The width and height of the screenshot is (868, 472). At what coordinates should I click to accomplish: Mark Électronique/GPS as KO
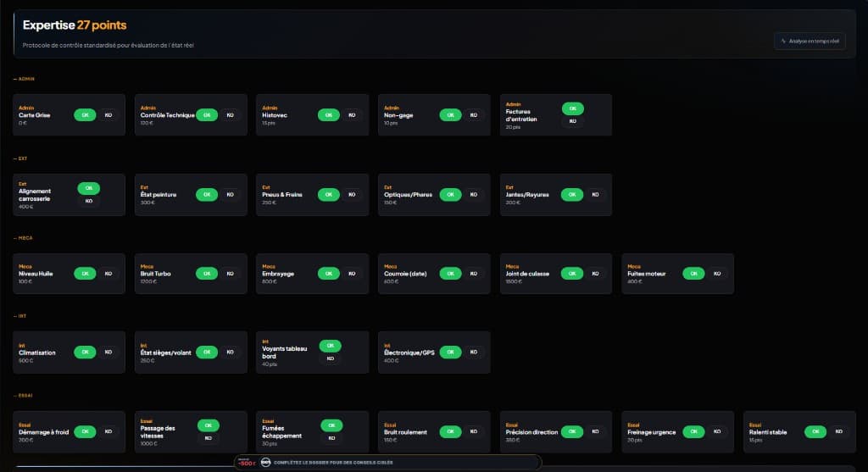click(474, 352)
